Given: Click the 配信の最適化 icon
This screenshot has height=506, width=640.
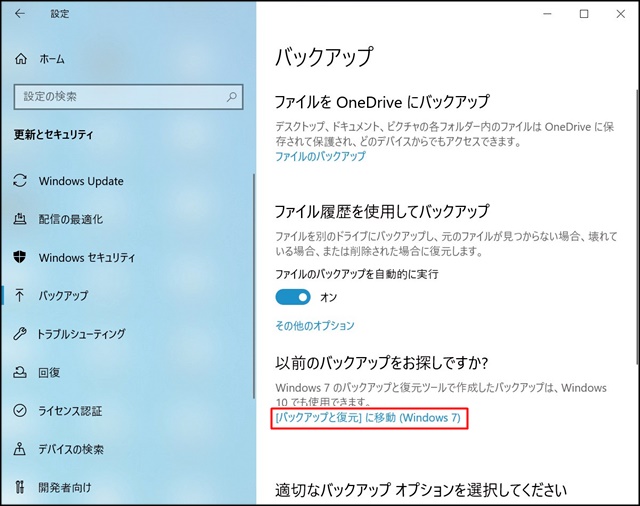Looking at the screenshot, I should tap(20, 219).
